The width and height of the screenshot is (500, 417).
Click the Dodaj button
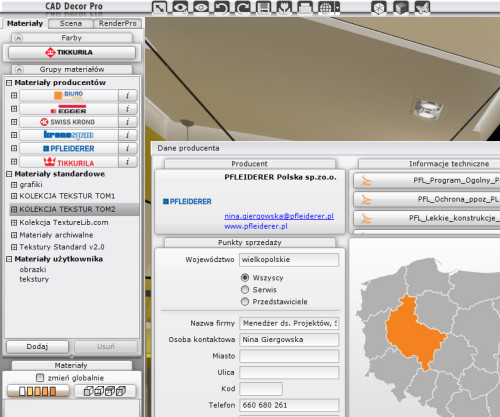[x=37, y=347]
